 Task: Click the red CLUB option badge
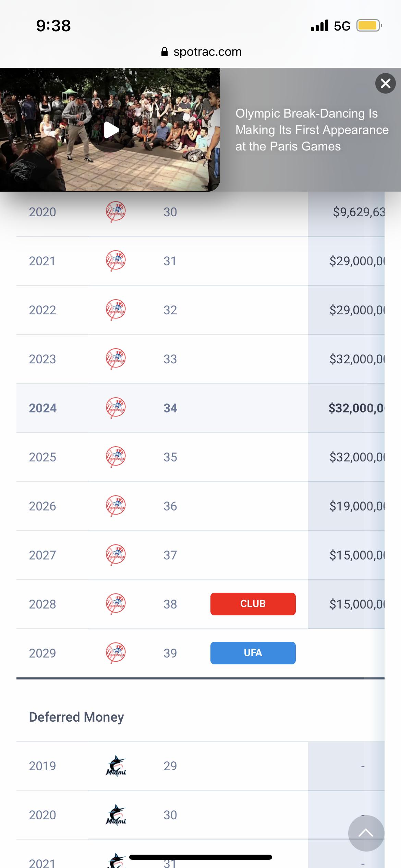tap(253, 604)
